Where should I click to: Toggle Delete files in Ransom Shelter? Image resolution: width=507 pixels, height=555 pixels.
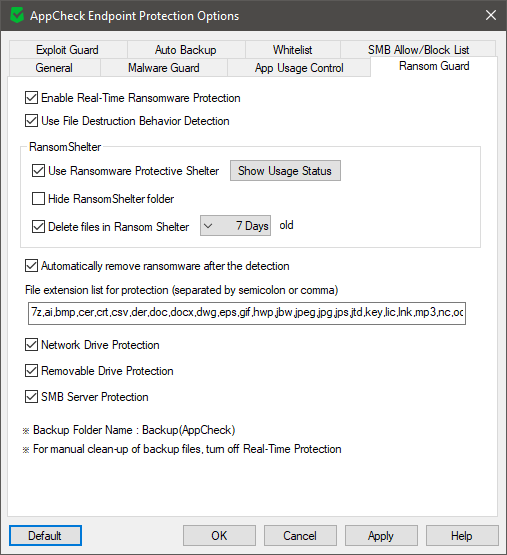(x=39, y=227)
